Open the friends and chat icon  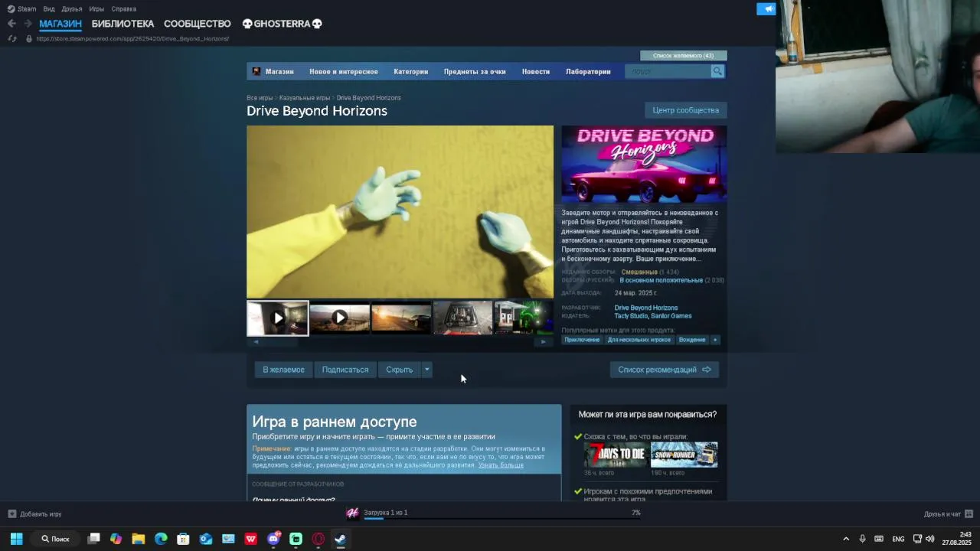coord(969,514)
